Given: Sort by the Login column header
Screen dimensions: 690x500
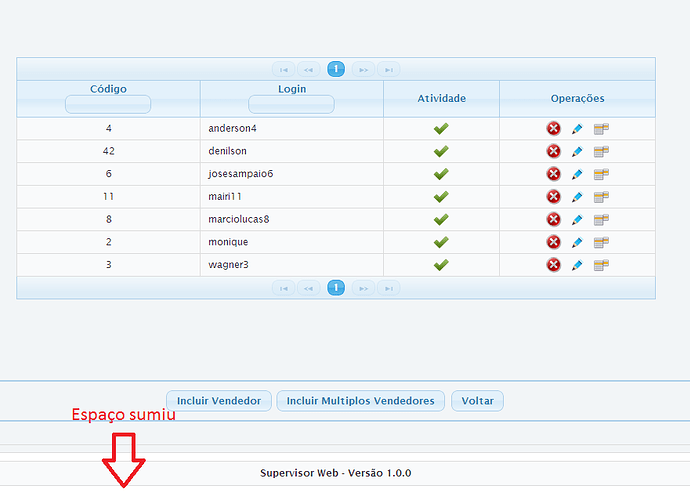Looking at the screenshot, I should point(292,89).
